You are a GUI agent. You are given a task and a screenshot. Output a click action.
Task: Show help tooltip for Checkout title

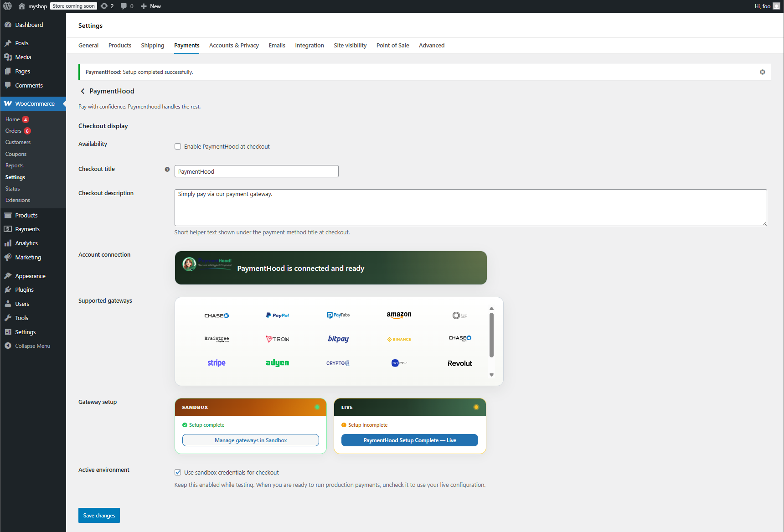[x=167, y=169]
